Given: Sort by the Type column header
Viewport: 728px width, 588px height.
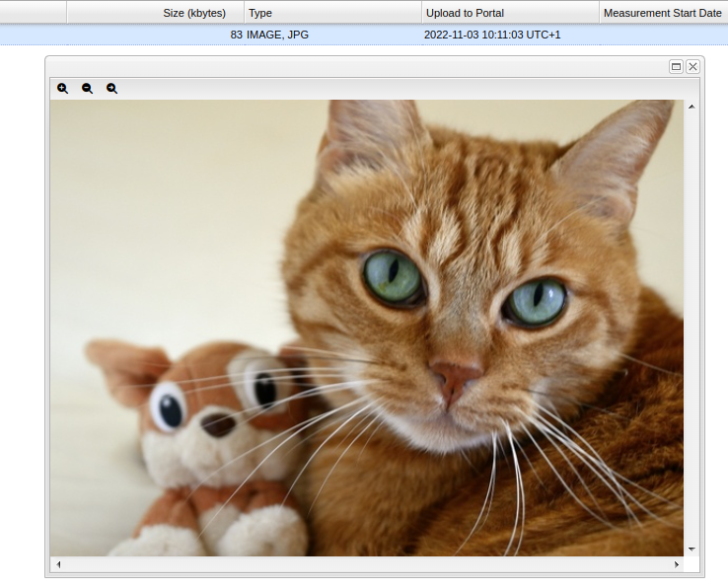Looking at the screenshot, I should [332, 13].
